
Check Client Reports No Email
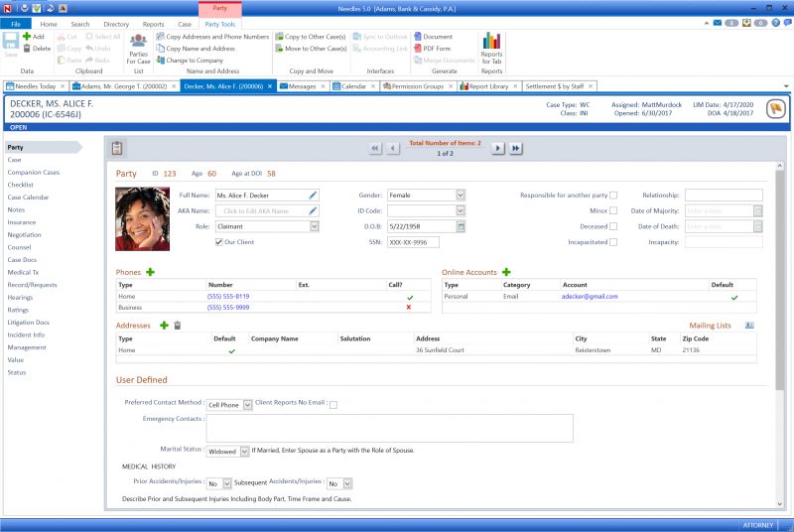333,405
